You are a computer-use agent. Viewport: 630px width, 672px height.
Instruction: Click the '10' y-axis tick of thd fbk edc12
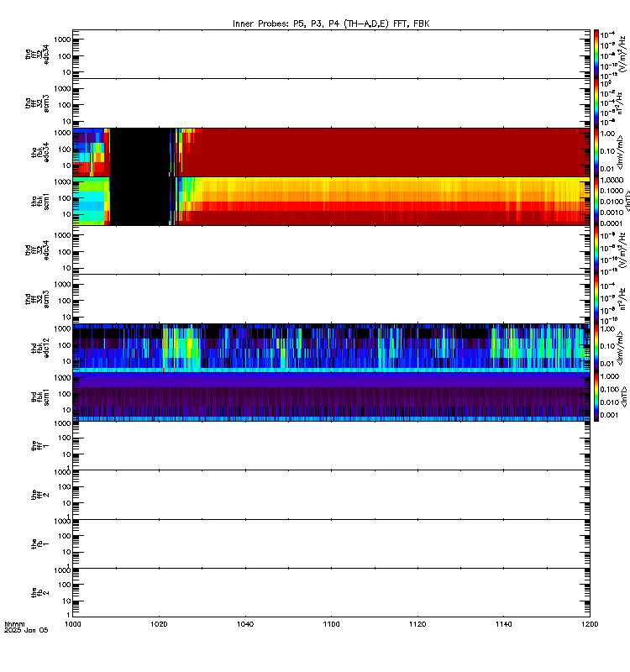tap(67, 361)
